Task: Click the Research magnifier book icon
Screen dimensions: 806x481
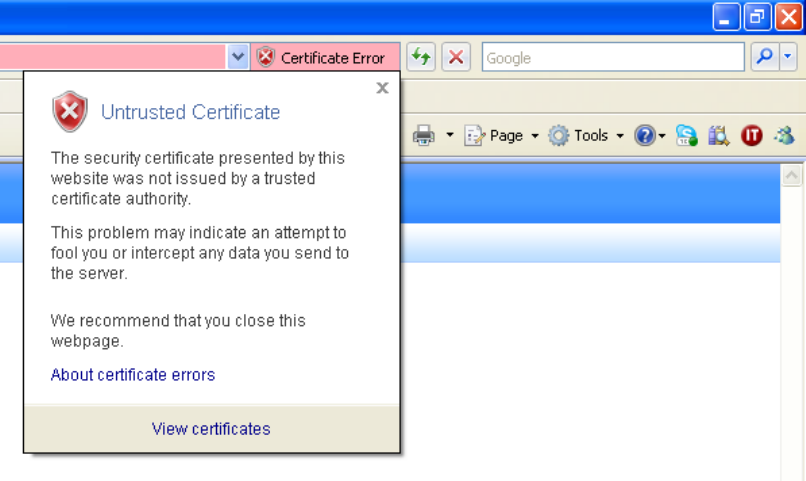Action: [x=719, y=136]
